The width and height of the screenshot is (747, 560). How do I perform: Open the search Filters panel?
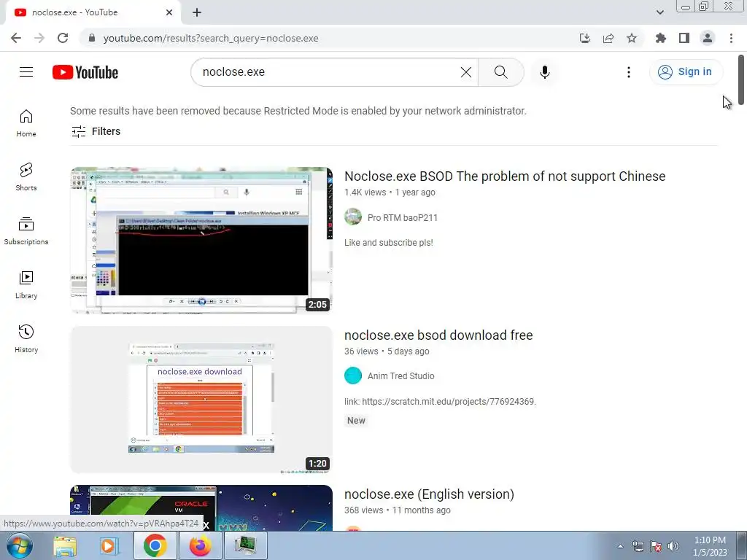coord(96,131)
